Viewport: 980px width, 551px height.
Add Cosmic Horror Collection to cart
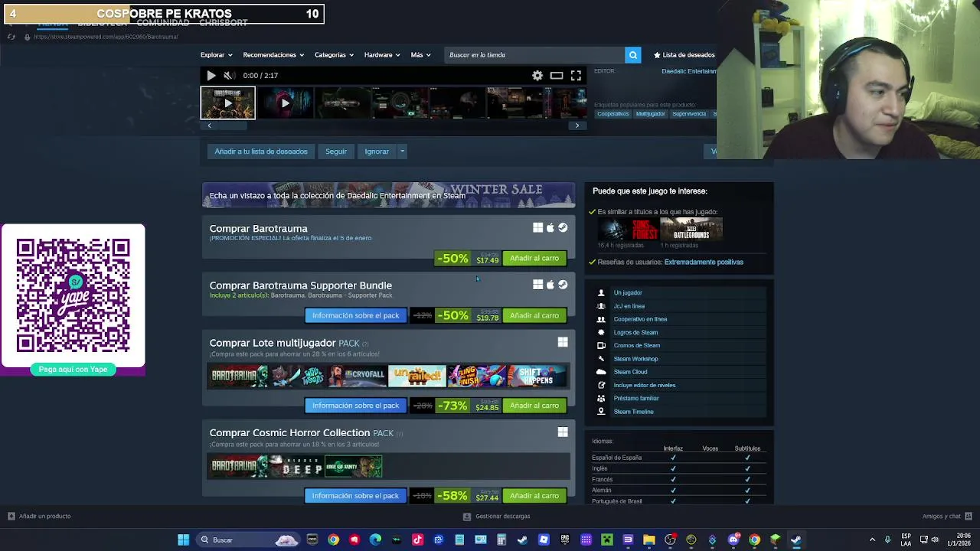[x=534, y=496]
